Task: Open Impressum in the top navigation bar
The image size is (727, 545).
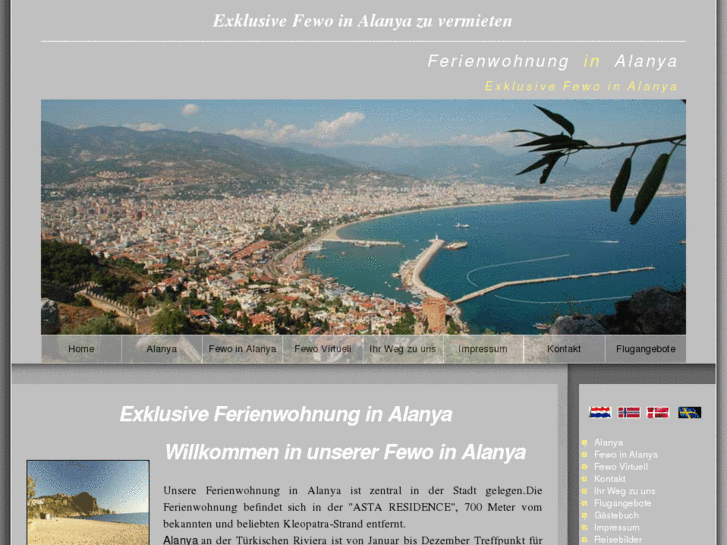Action: point(483,349)
